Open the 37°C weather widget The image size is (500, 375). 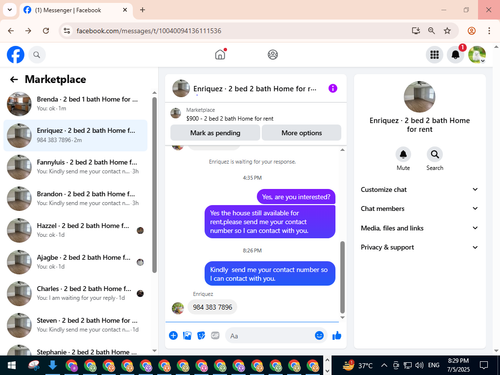click(x=358, y=365)
